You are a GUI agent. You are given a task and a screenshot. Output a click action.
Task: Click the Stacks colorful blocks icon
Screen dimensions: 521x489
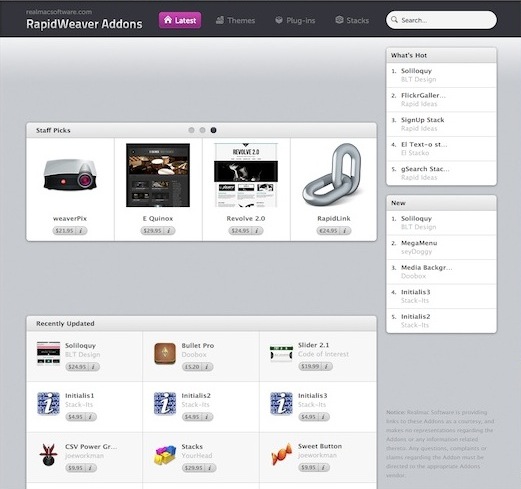[165, 455]
